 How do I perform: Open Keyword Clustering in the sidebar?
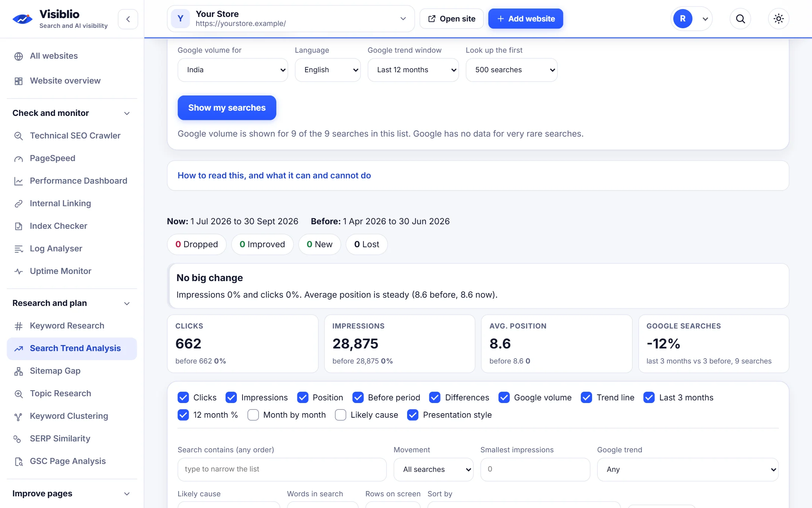tap(72, 416)
